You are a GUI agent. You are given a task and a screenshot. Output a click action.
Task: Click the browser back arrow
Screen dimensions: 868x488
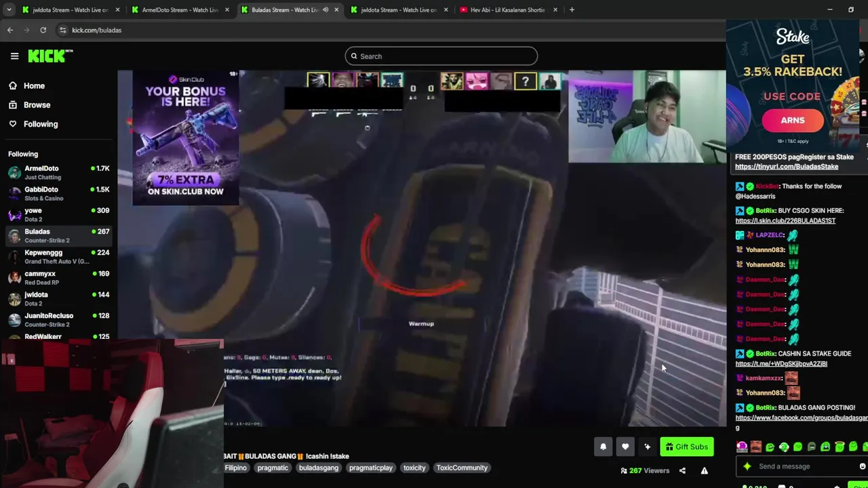coord(10,30)
